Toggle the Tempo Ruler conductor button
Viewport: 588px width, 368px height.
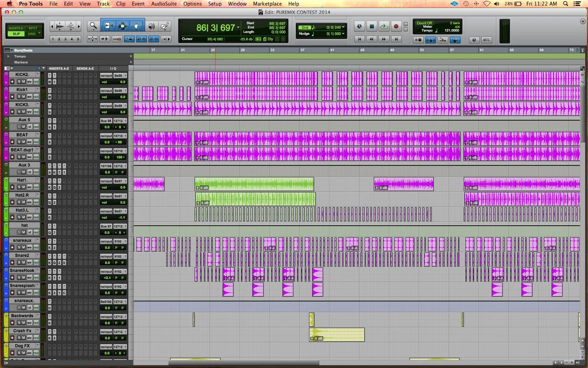[x=455, y=40]
